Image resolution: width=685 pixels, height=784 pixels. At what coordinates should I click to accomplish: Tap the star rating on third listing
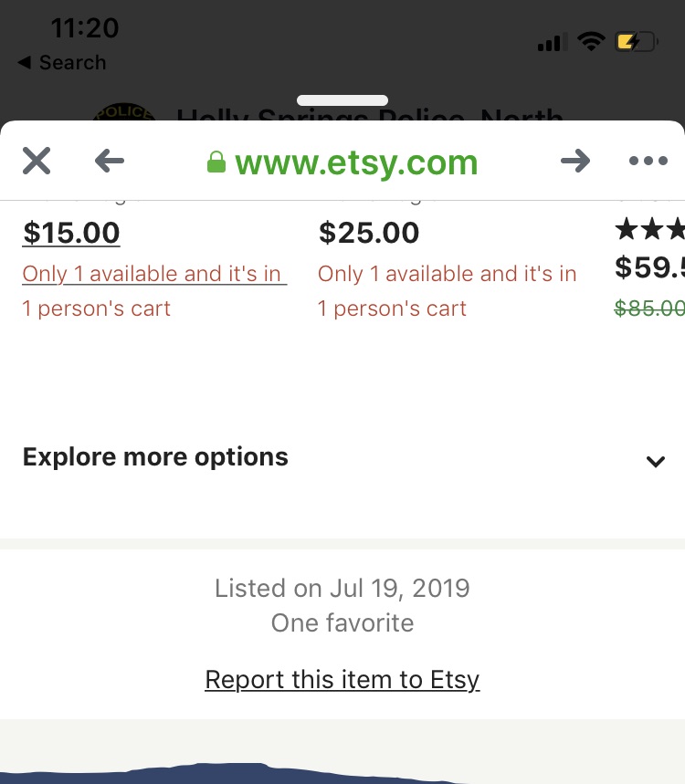click(650, 227)
